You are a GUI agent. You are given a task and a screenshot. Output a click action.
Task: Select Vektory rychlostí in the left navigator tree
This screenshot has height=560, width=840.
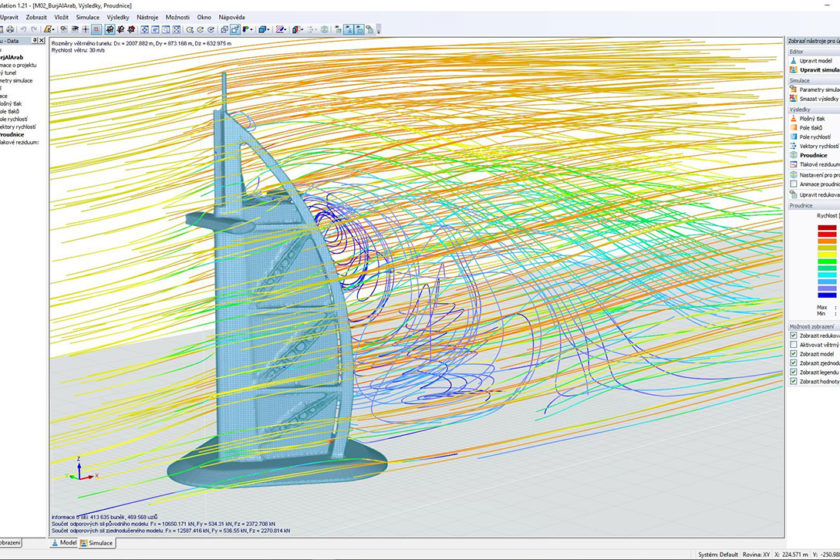18,127
